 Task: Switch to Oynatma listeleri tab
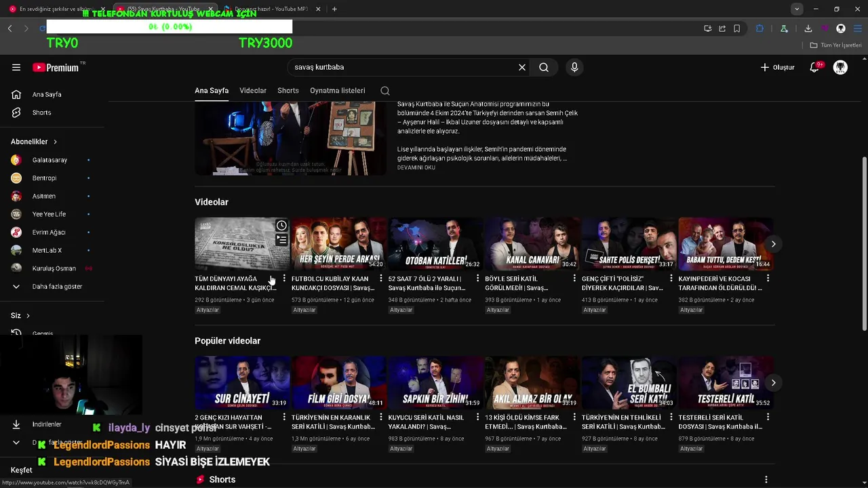[x=338, y=91]
